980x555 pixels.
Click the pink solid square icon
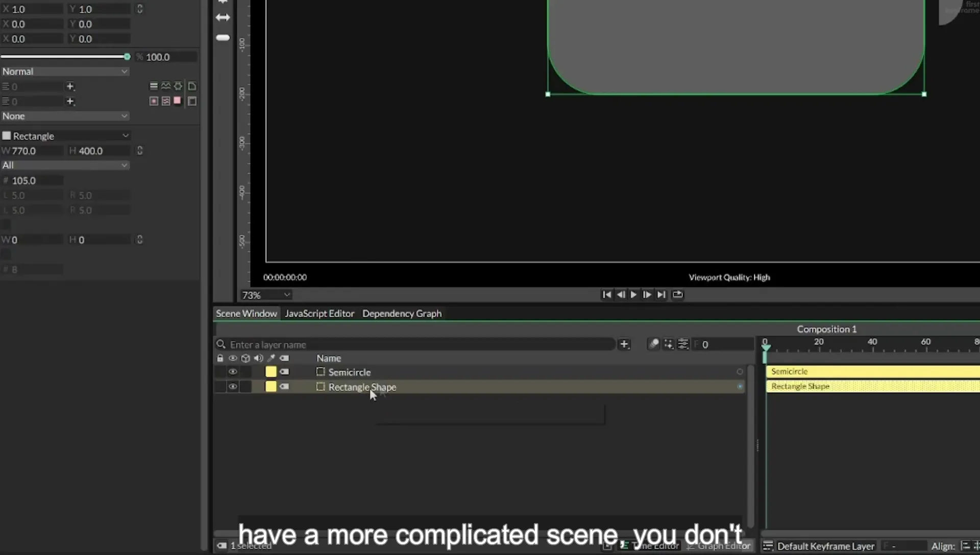(177, 100)
